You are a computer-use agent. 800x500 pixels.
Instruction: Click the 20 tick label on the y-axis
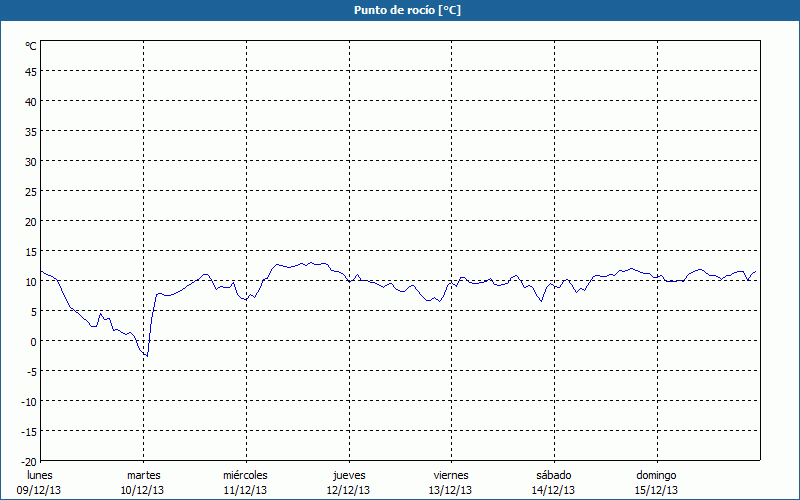[30, 221]
